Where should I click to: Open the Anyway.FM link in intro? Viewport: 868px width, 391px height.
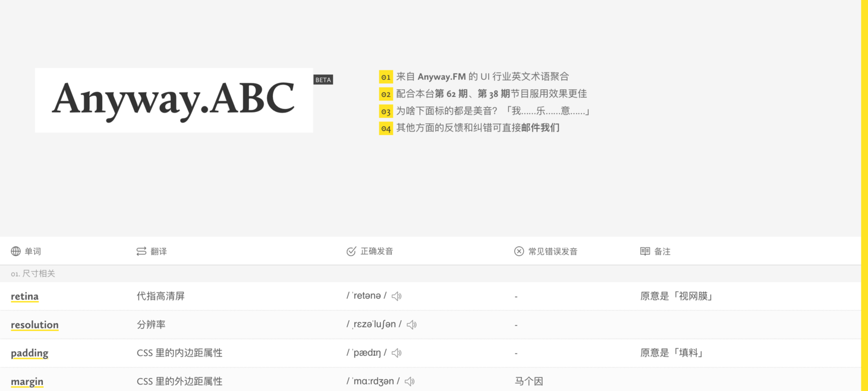[x=442, y=77]
